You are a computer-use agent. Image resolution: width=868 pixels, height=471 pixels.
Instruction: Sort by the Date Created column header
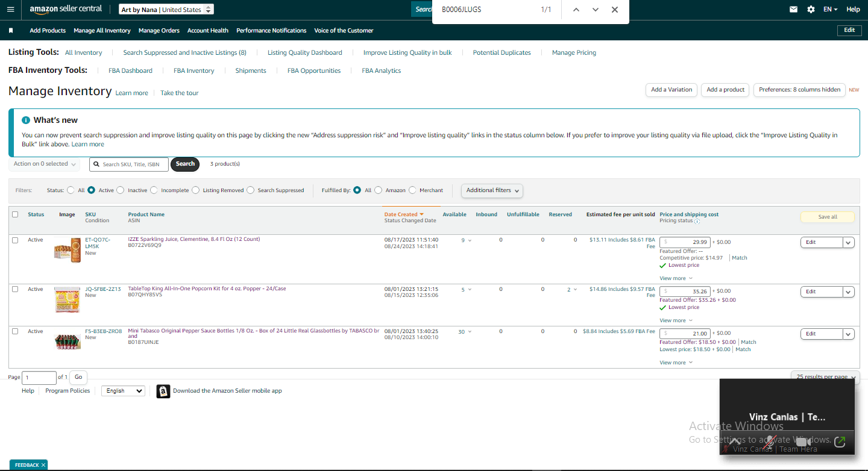(x=404, y=214)
